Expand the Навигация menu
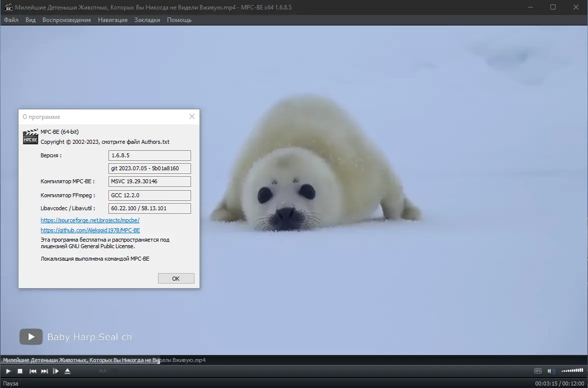The image size is (588, 388). pos(112,20)
